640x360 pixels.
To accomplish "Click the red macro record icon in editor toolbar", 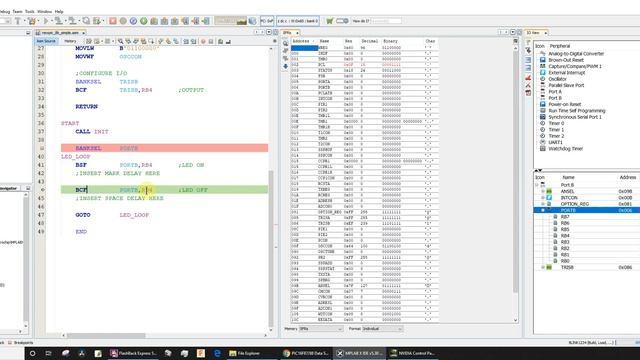I will (203, 41).
